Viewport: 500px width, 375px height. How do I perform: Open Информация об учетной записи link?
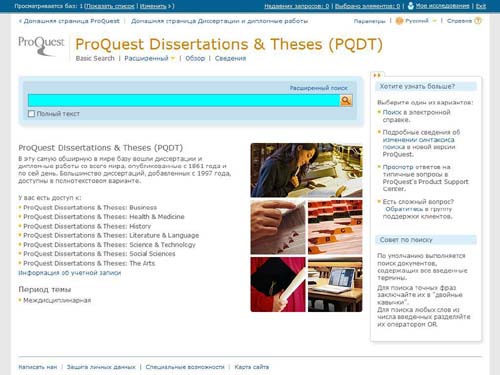coord(69,273)
